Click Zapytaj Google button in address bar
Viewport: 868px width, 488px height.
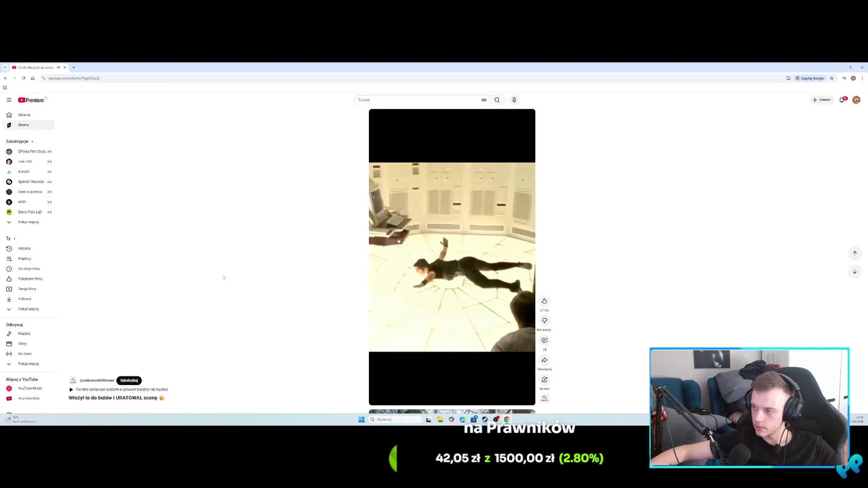pos(810,78)
